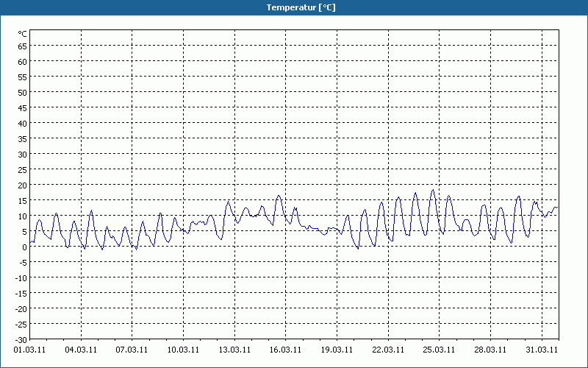Select the 28.03.11 date label
Image resolution: width=588 pixels, height=368 pixels.
pyautogui.click(x=490, y=350)
